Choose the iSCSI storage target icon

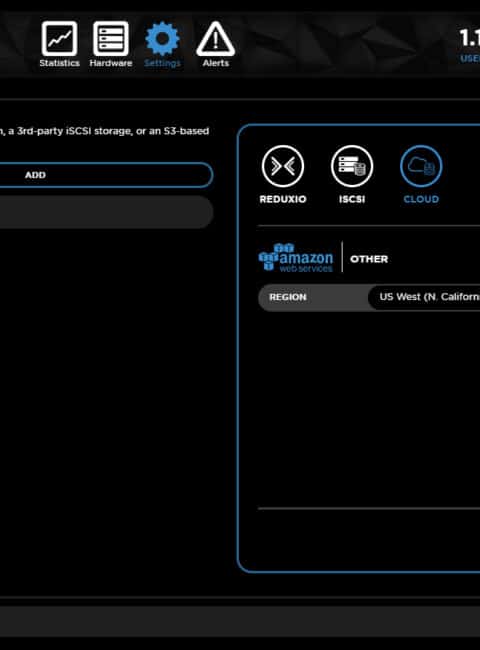click(352, 167)
